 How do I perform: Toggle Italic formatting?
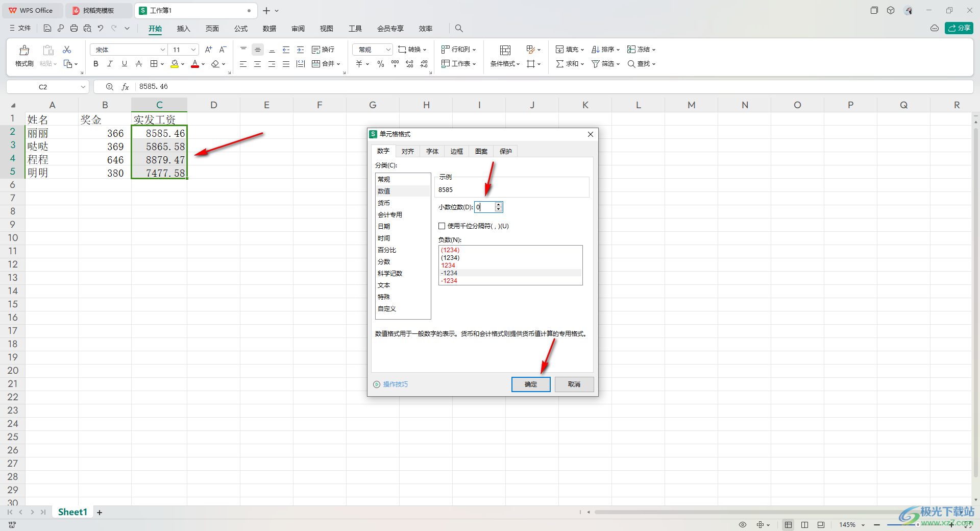pyautogui.click(x=110, y=64)
